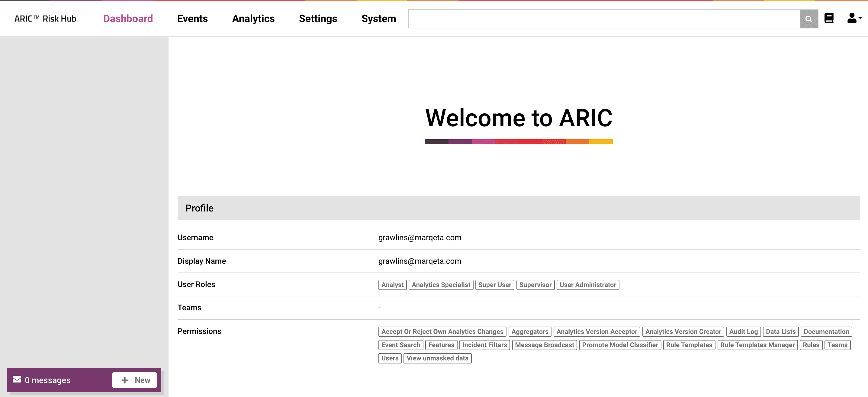Click the Event Search permission tag
Screen dimensions: 868x397
pos(401,345)
